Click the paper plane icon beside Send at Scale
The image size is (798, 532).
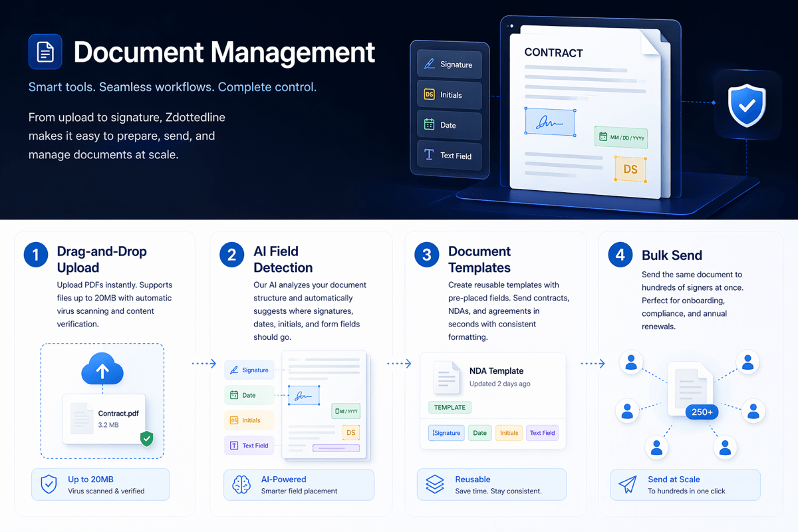pyautogui.click(x=628, y=485)
